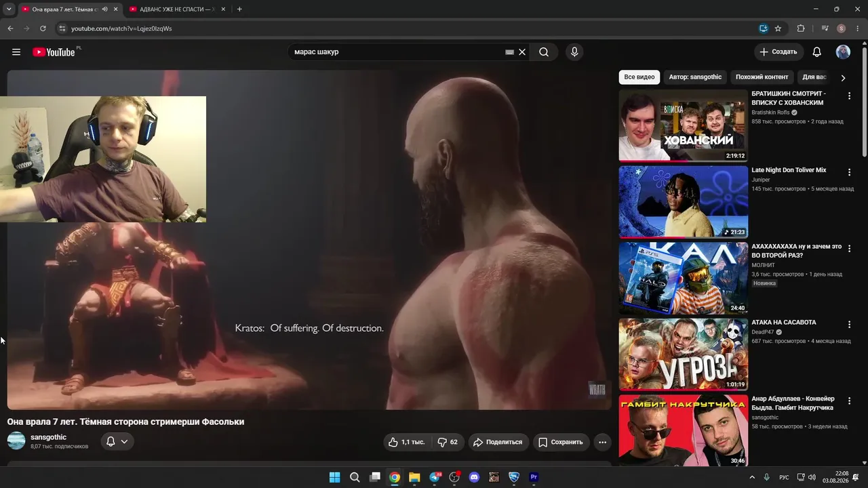Open menu for АТАКА НА САСАВОТА video
The height and width of the screenshot is (488, 868).
[849, 325]
